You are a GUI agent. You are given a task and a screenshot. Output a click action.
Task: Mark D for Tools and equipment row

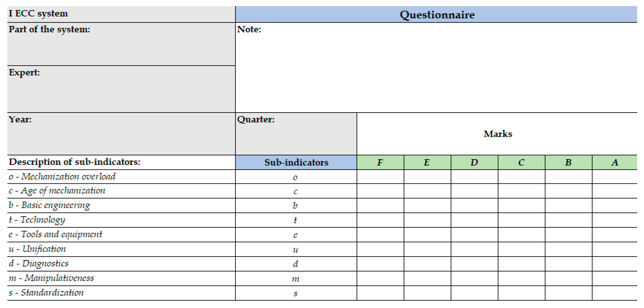tap(474, 235)
